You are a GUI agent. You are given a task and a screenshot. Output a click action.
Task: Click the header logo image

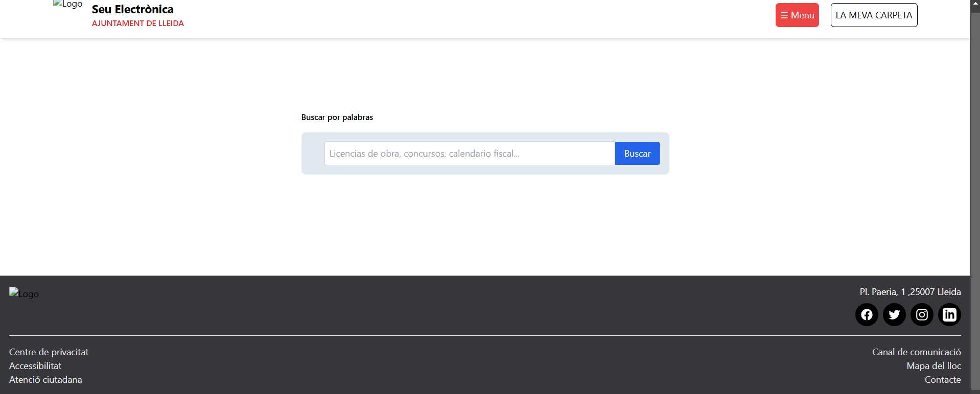68,5
